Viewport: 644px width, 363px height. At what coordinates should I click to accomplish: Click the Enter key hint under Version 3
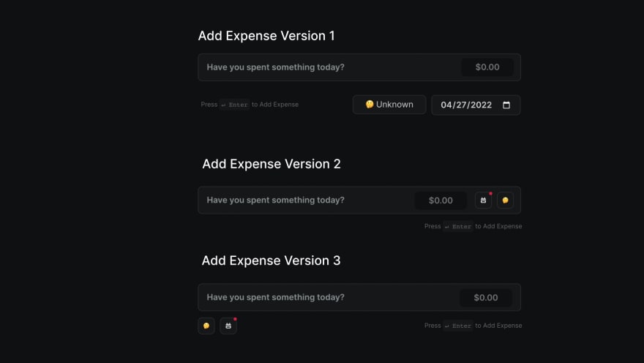pyautogui.click(x=458, y=326)
